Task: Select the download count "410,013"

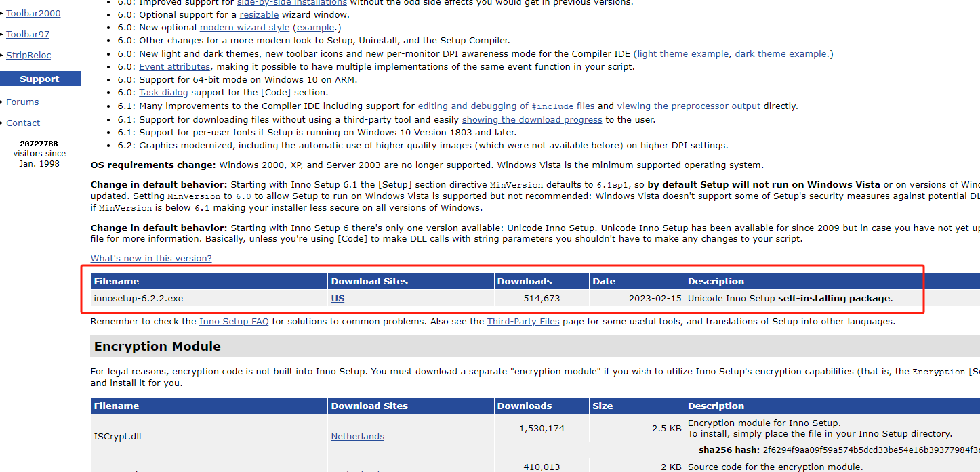Action: 542,466
